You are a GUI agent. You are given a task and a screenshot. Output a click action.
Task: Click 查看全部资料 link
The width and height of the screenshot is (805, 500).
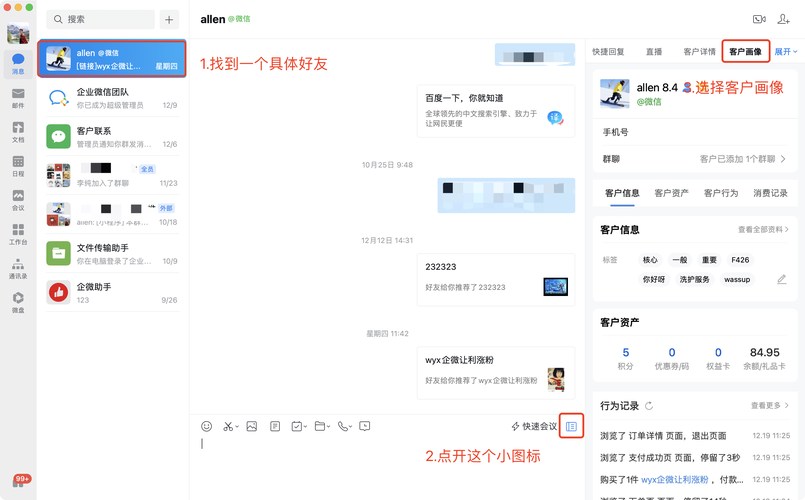pos(763,229)
